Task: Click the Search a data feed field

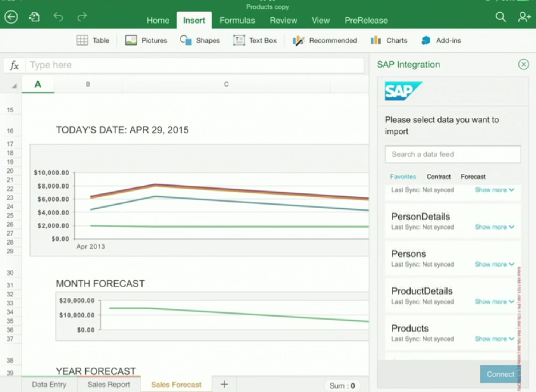Action: click(x=452, y=154)
